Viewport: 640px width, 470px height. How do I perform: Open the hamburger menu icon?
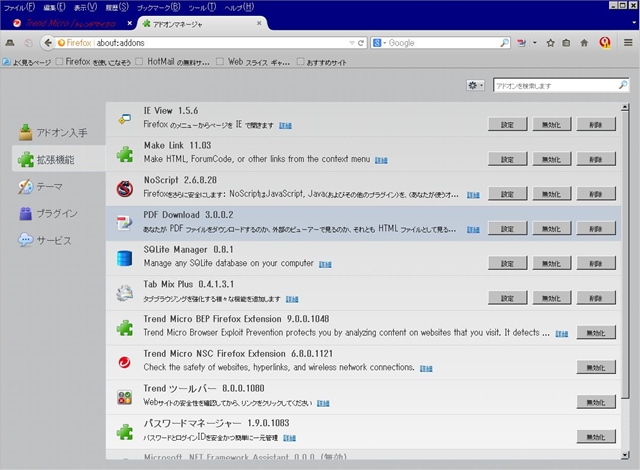(628, 42)
